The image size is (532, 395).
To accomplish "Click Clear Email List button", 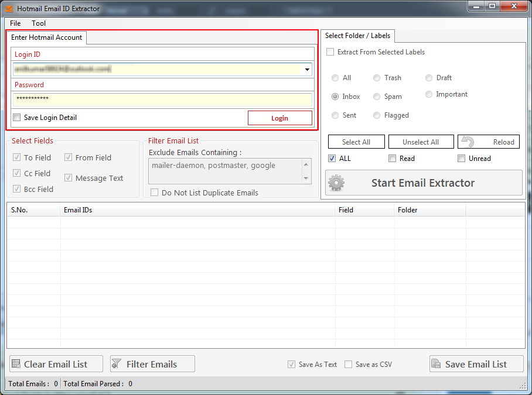I will 56,364.
